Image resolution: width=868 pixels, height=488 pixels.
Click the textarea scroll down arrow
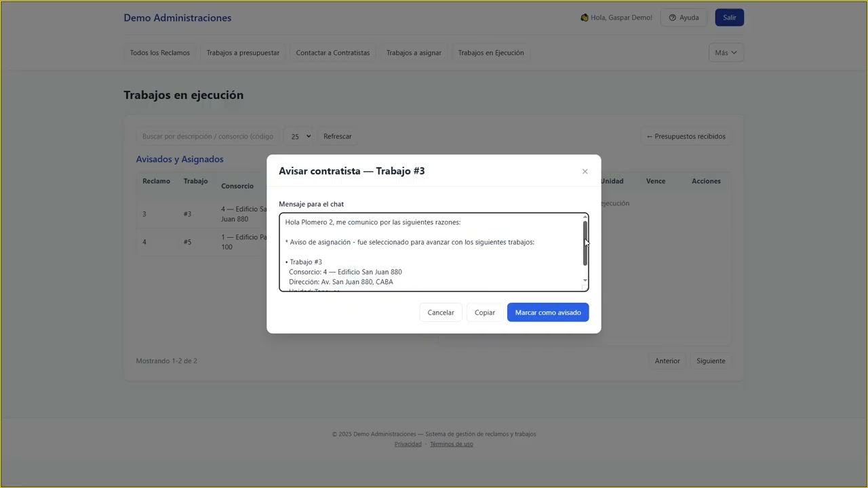585,281
